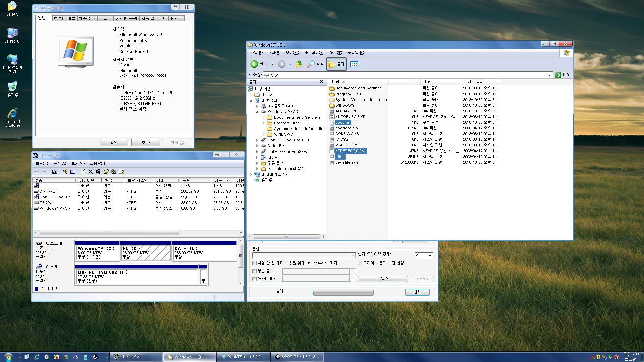Viewport: 644px width, 362px height.
Task: Click Properties icon in Disk Management toolbar
Action: click(98, 172)
